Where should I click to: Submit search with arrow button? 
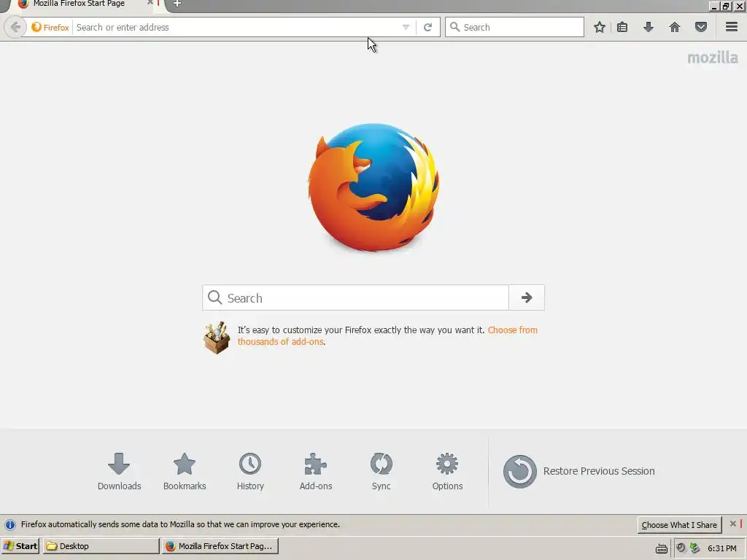click(x=527, y=297)
